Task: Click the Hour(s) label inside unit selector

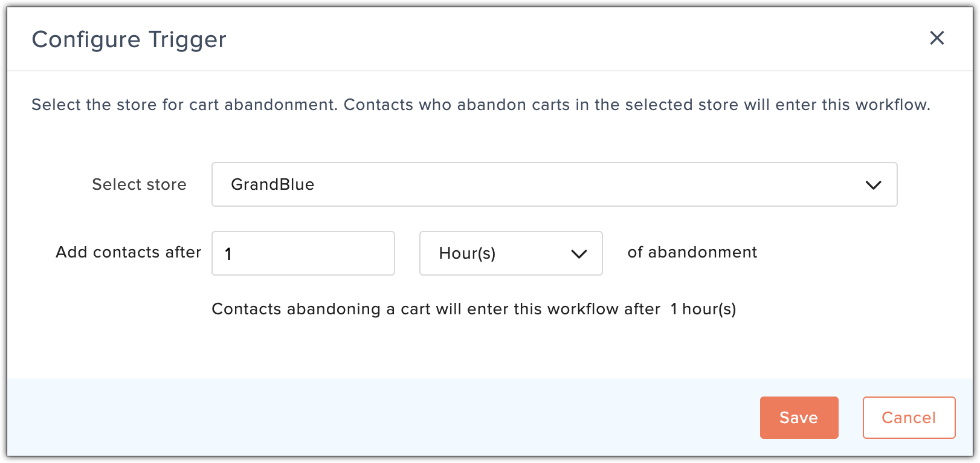Action: coord(467,253)
